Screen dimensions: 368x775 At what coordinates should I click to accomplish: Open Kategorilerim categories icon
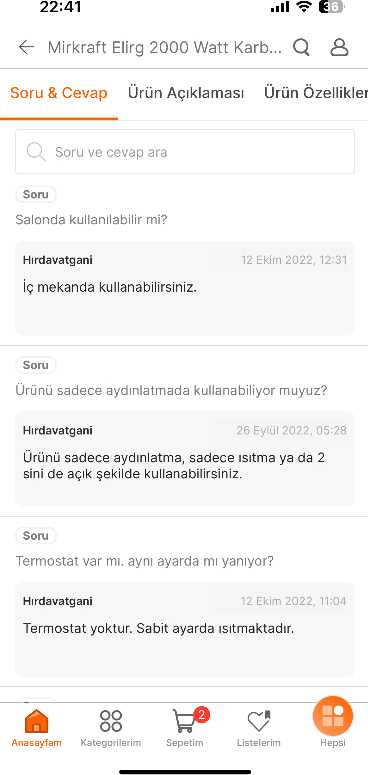pyautogui.click(x=111, y=721)
